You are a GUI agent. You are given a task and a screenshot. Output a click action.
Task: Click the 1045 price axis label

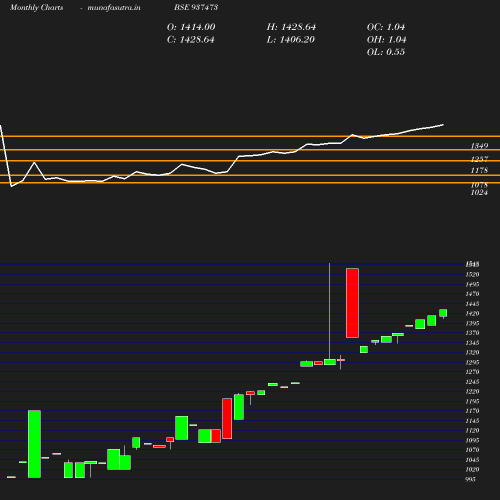[x=473, y=460]
